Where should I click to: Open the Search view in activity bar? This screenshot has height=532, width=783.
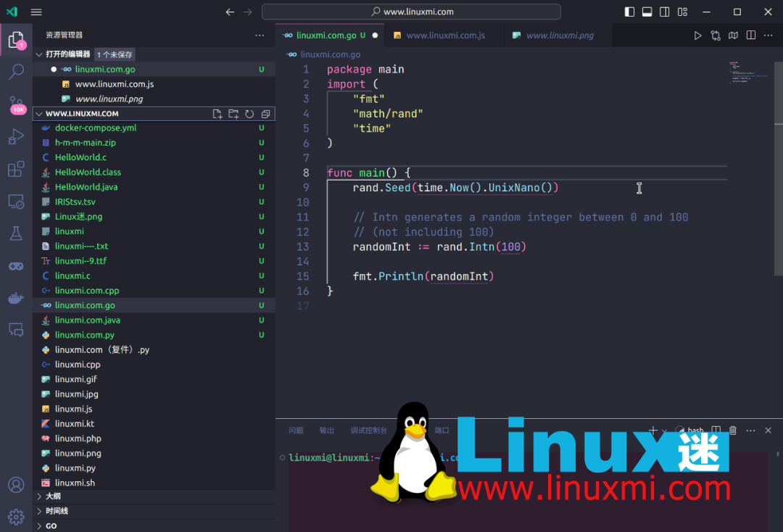[x=16, y=72]
